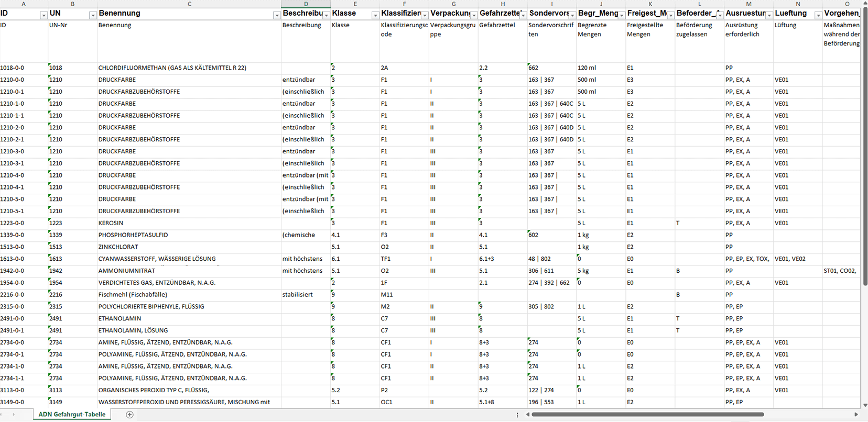Image resolution: width=868 pixels, height=422 pixels.
Task: Click the Benennung header cell
Action: (189, 14)
